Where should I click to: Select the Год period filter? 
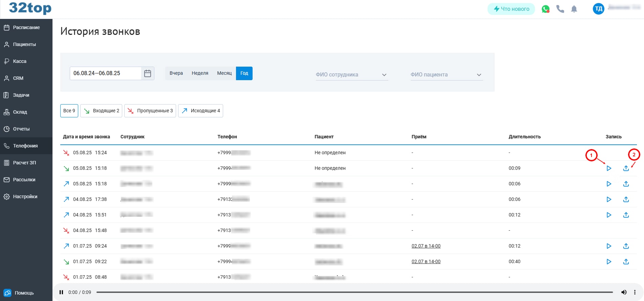[244, 73]
